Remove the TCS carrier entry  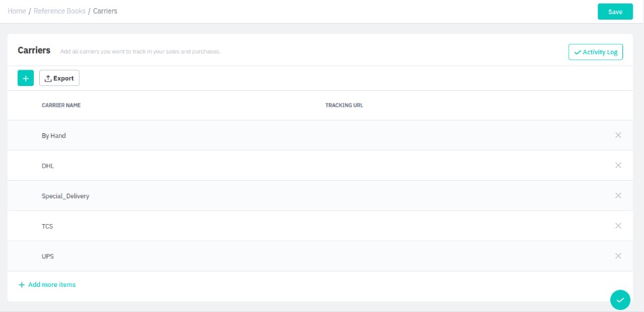click(618, 226)
